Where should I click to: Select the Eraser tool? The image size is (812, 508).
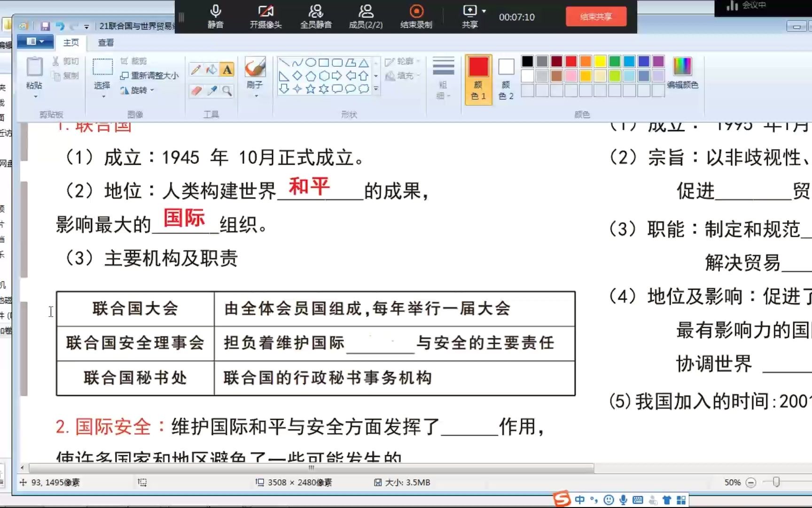click(x=196, y=91)
